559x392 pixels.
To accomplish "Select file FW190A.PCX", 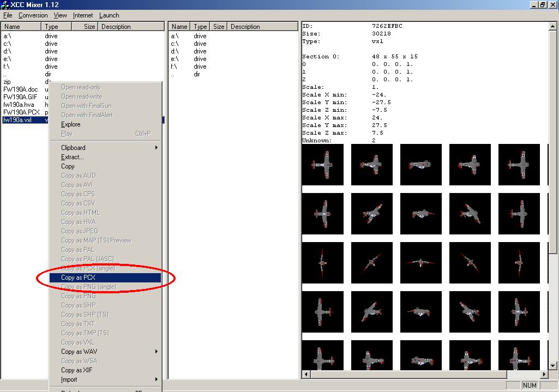I will (x=21, y=112).
